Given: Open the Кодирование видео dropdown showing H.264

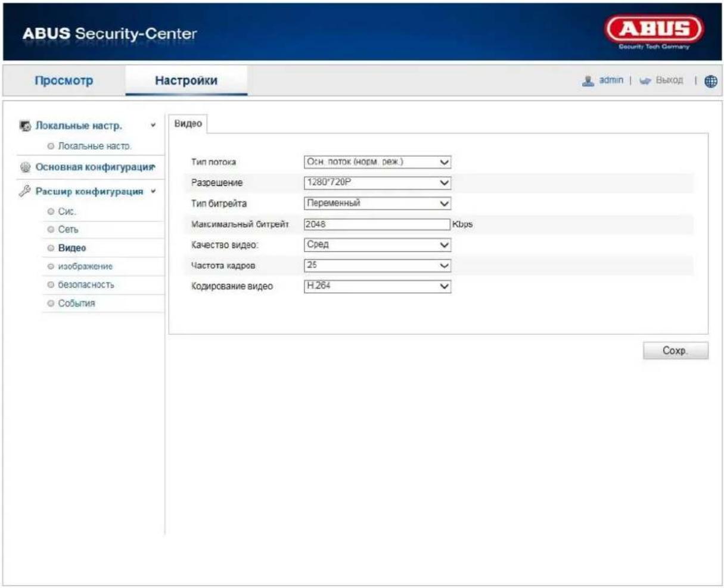Looking at the screenshot, I should (377, 286).
